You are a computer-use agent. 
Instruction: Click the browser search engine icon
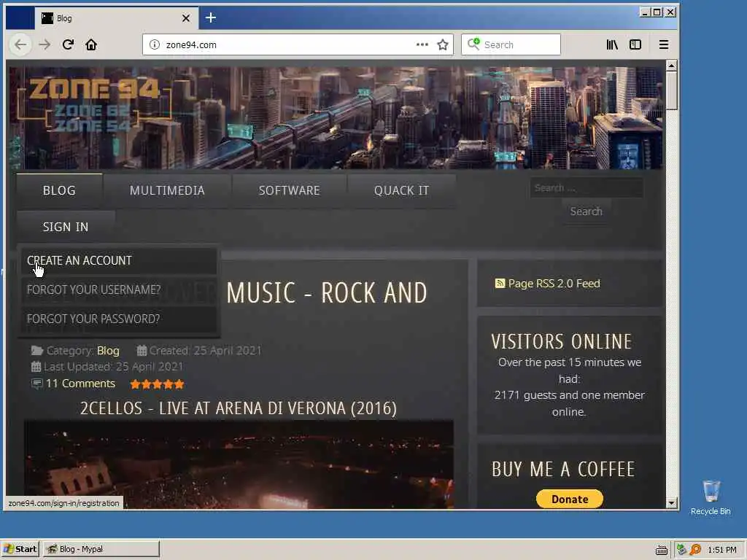click(473, 44)
